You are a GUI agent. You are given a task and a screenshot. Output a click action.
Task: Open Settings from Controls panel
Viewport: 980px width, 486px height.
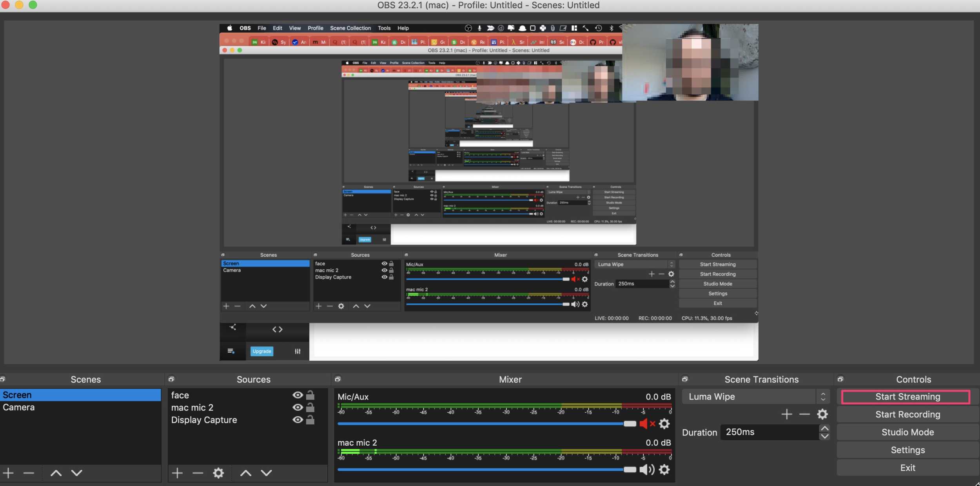907,450
